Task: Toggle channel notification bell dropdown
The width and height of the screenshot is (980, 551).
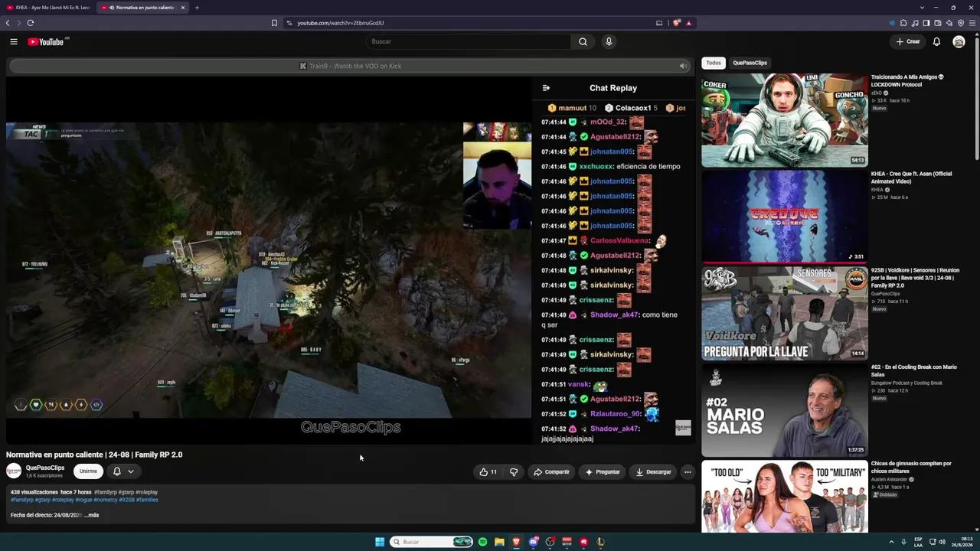Action: tap(122, 471)
